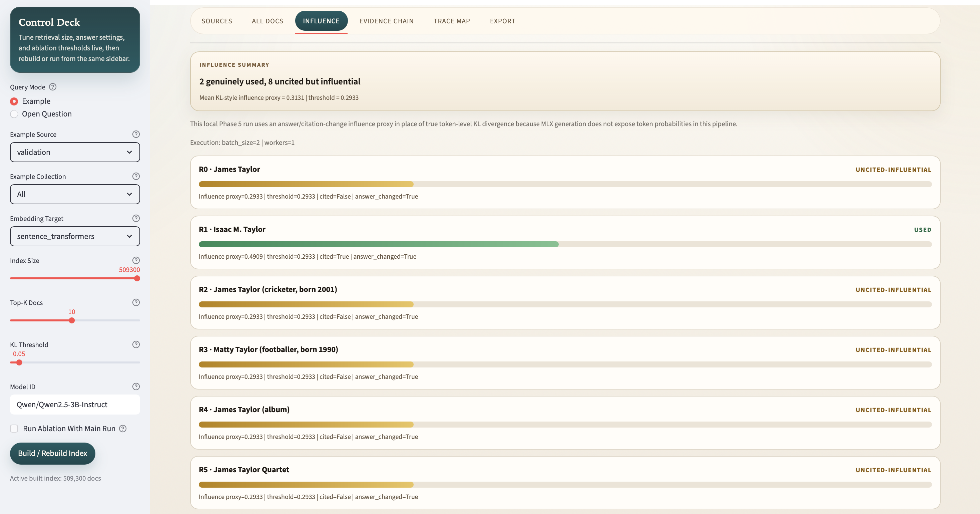Switch to the Export tab
This screenshot has width=980, height=514.
click(503, 21)
